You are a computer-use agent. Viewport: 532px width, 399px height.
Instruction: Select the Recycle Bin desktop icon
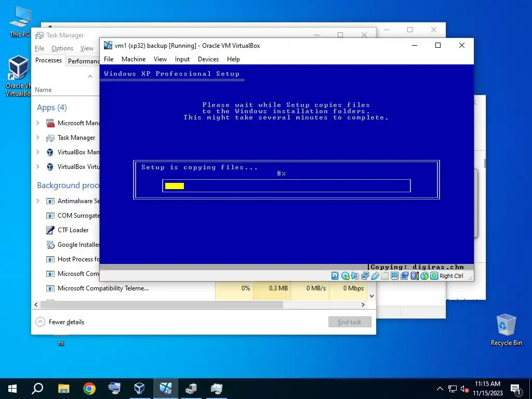(506, 330)
